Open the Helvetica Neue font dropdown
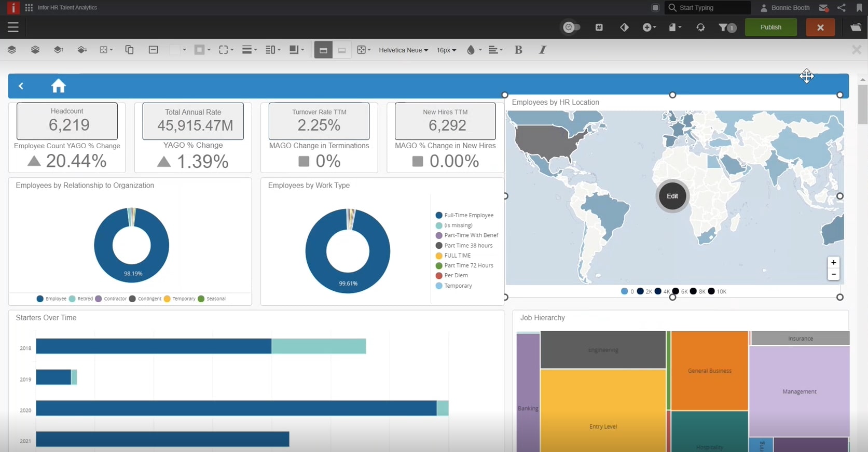This screenshot has width=868, height=452. point(403,50)
